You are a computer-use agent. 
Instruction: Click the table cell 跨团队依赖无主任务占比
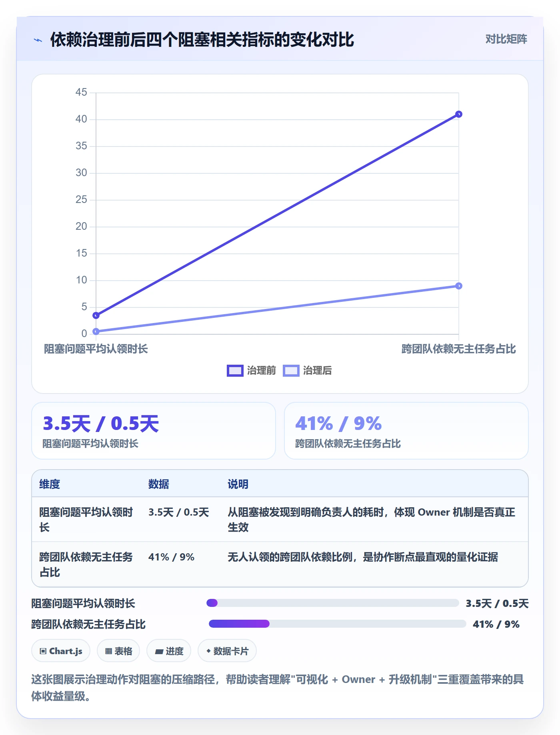[86, 564]
